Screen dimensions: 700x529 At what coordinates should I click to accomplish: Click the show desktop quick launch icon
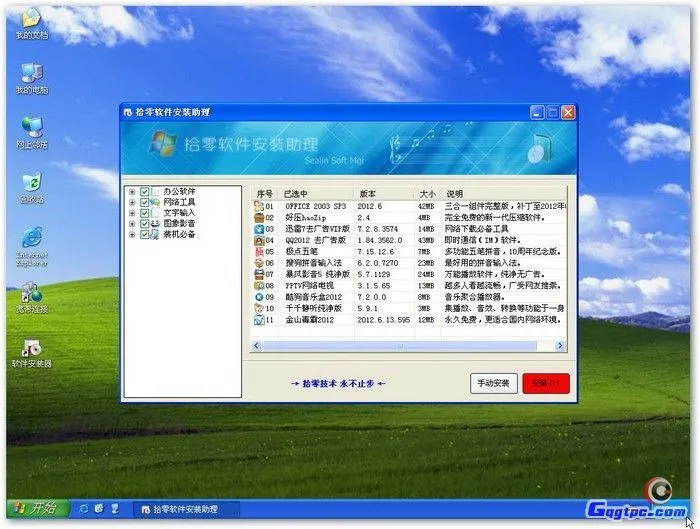(115, 508)
